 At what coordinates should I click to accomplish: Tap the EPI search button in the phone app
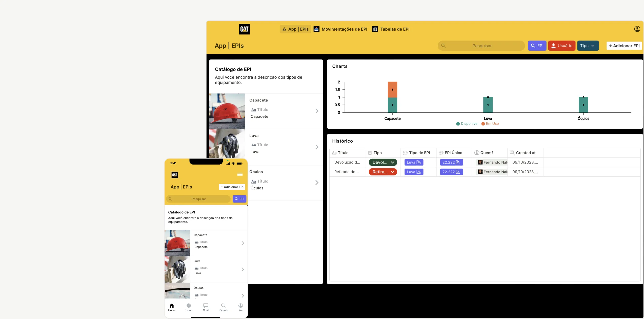239,199
